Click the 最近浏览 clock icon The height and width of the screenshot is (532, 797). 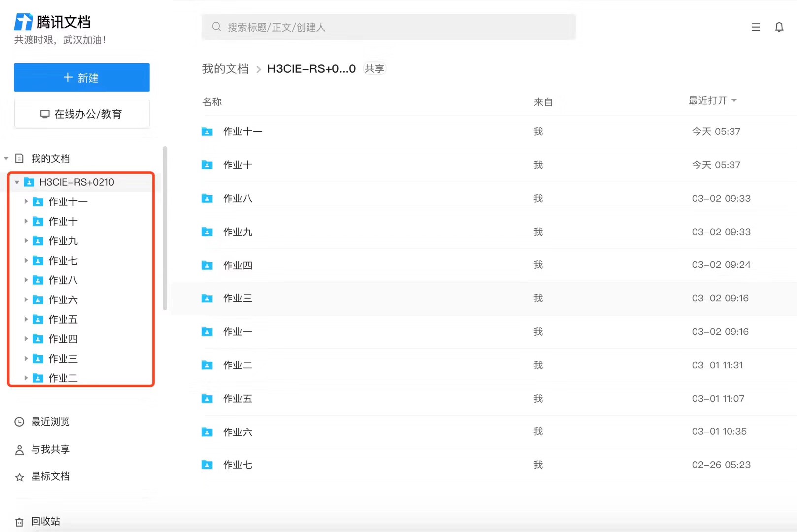tap(19, 422)
